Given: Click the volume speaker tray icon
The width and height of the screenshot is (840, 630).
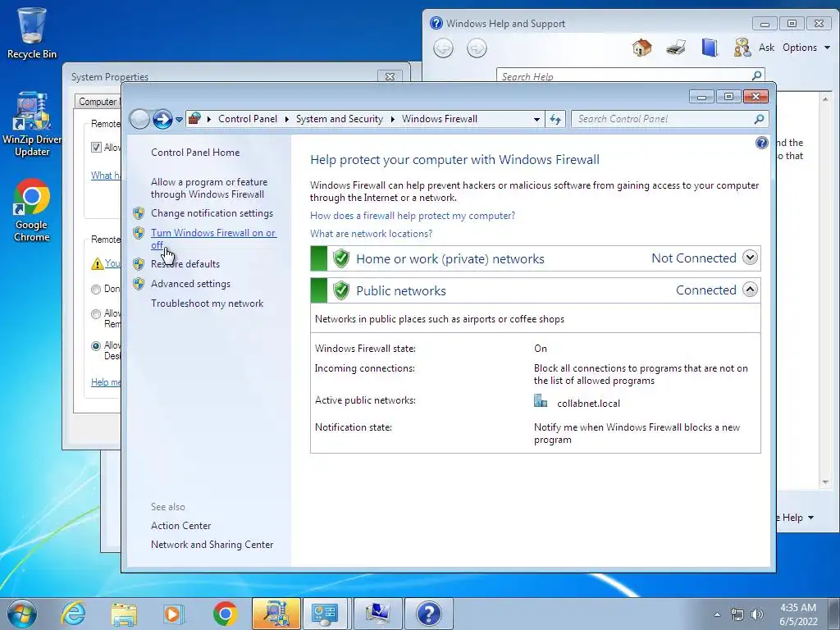Looking at the screenshot, I should tap(757, 614).
